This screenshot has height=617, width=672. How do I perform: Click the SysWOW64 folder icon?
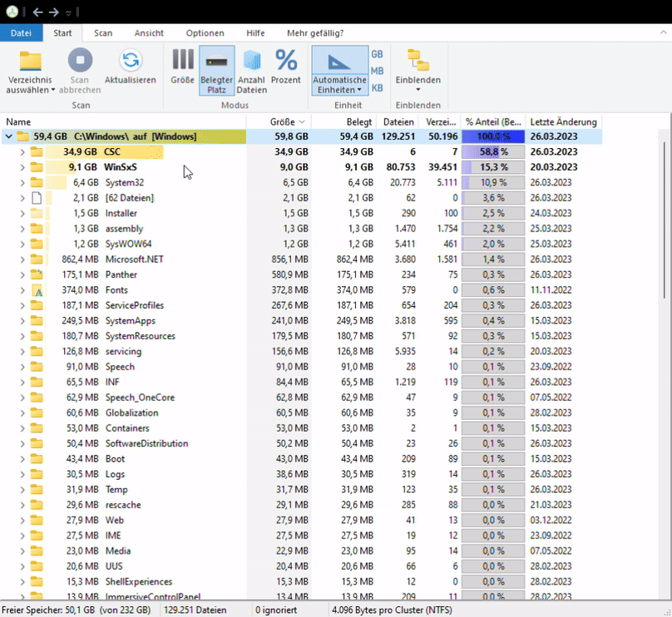point(37,244)
